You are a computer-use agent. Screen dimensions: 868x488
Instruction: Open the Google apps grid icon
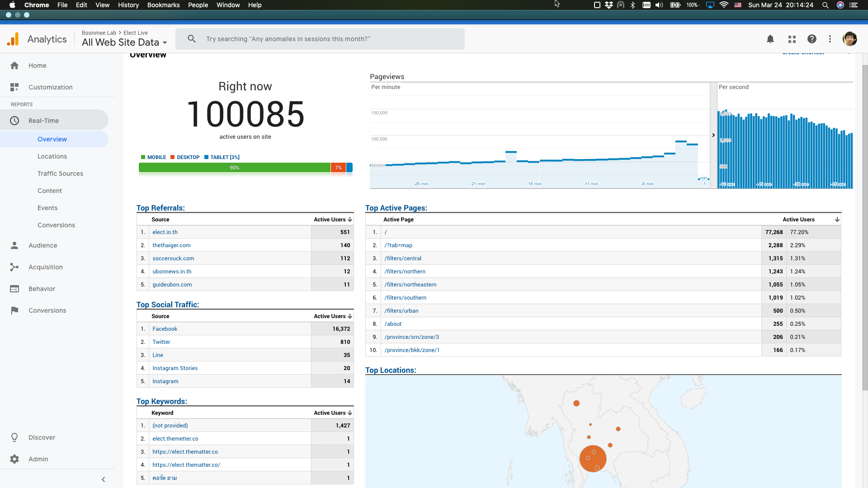pos(792,39)
